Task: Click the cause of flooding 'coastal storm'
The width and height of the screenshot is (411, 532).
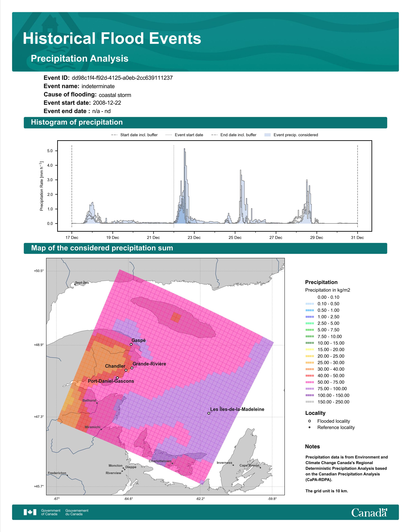Action: click(115, 95)
